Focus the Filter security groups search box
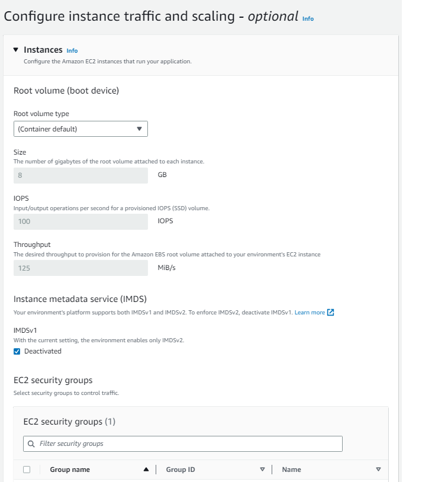Screen dimensions: 448x482 183,444
